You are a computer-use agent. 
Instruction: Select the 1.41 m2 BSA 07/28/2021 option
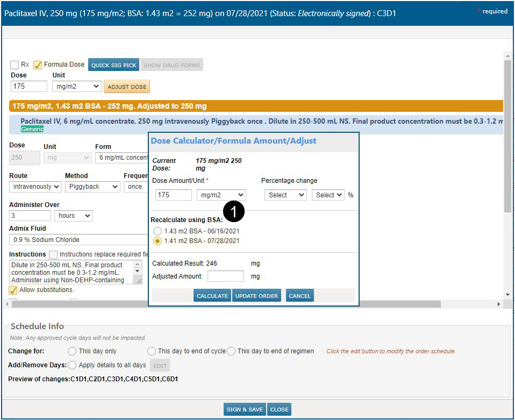158,241
